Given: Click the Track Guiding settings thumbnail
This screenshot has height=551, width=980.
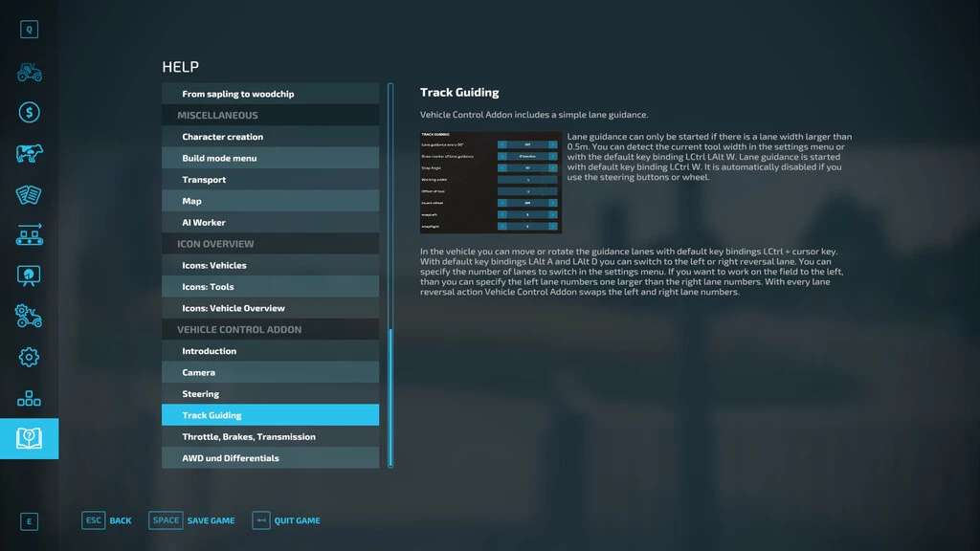Looking at the screenshot, I should click(491, 183).
